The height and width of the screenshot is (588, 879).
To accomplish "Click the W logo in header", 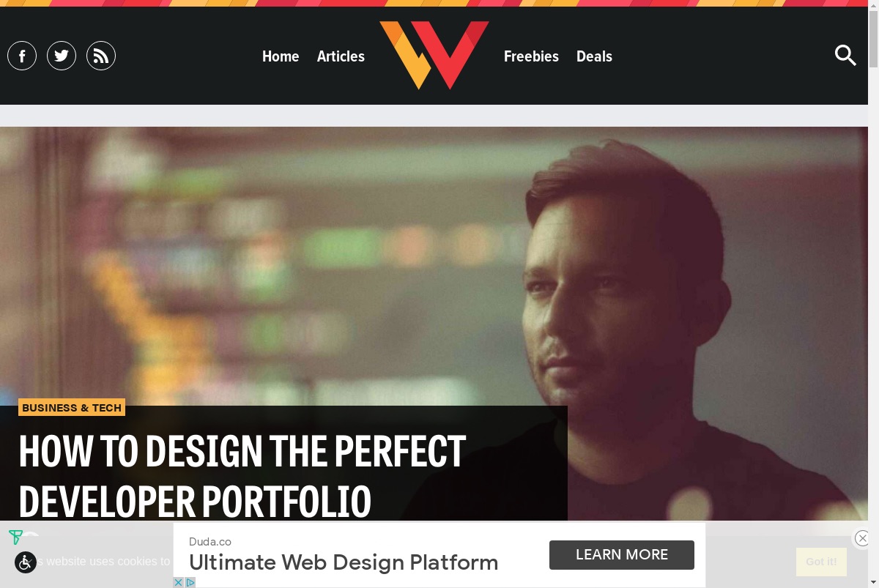I will [x=434, y=55].
